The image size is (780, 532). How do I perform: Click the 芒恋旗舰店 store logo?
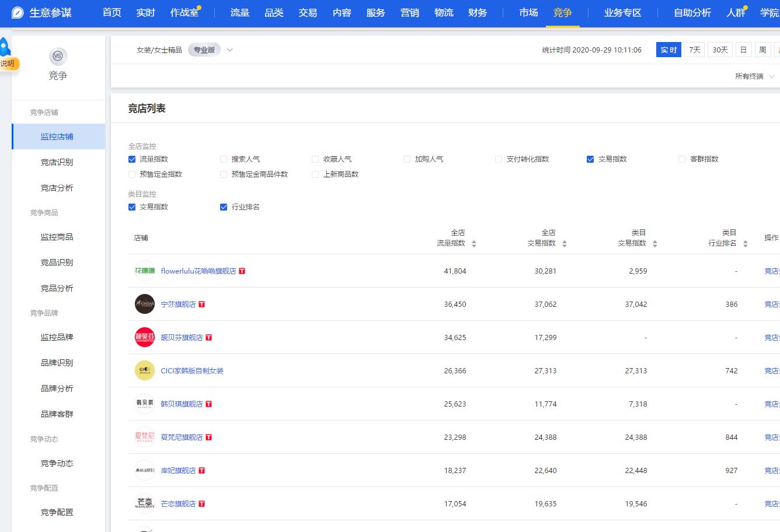click(x=144, y=503)
